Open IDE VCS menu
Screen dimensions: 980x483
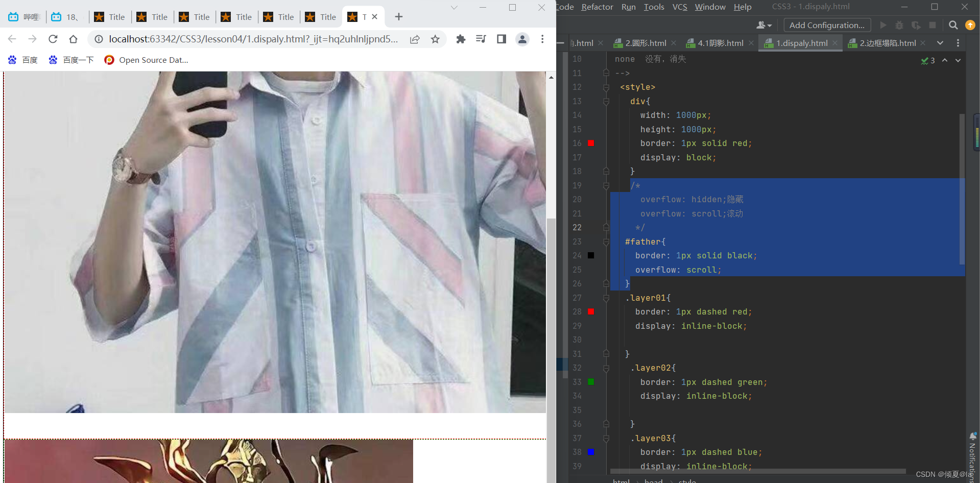coord(680,7)
